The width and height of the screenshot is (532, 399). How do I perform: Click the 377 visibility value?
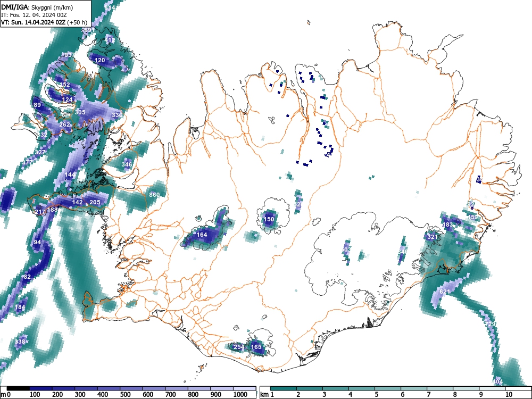click(28, 162)
